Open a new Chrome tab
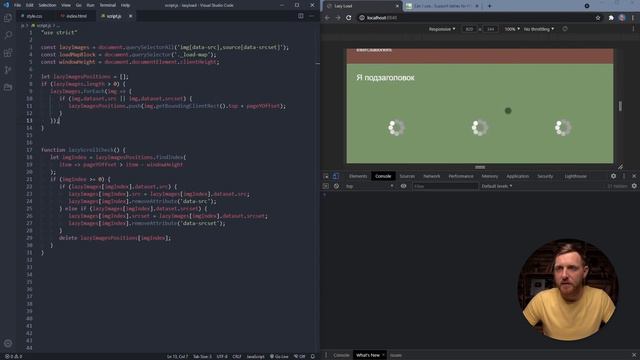This screenshot has width=640, height=360. click(x=489, y=6)
